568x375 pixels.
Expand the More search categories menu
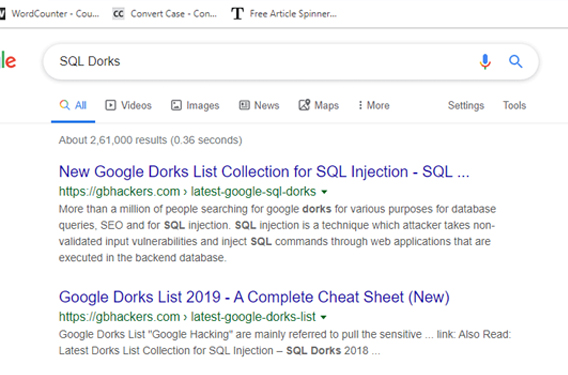click(373, 105)
